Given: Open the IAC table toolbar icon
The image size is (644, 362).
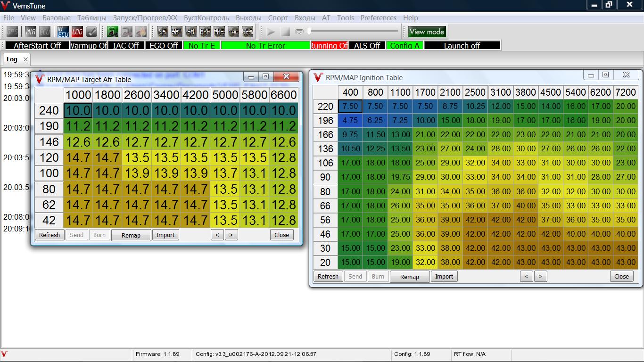Looking at the screenshot, I should click(233, 32).
